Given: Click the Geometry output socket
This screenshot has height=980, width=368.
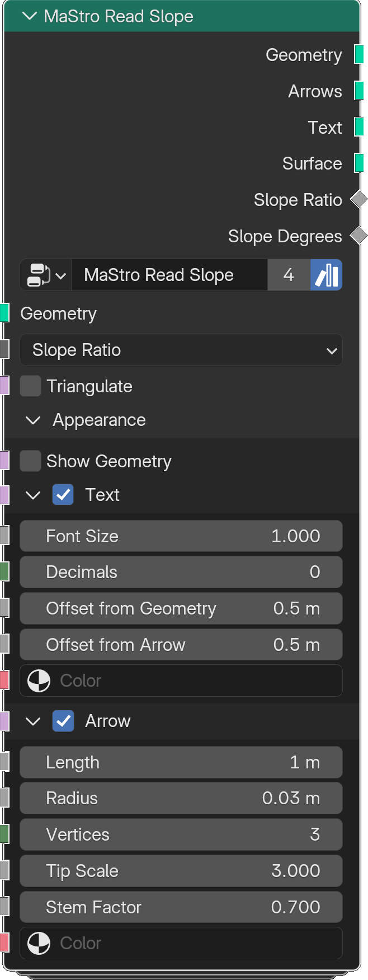Looking at the screenshot, I should (359, 55).
